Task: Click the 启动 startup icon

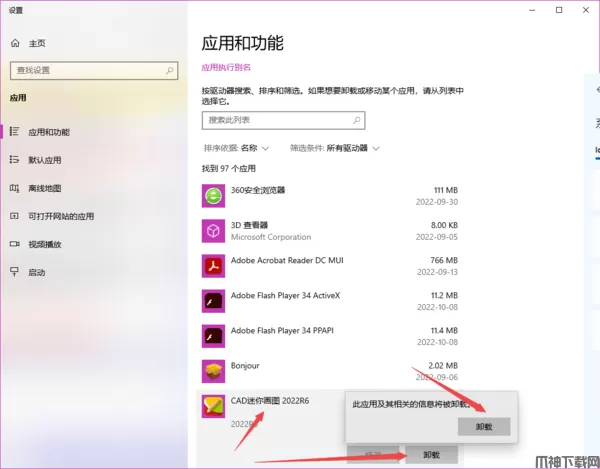Action: 14,272
